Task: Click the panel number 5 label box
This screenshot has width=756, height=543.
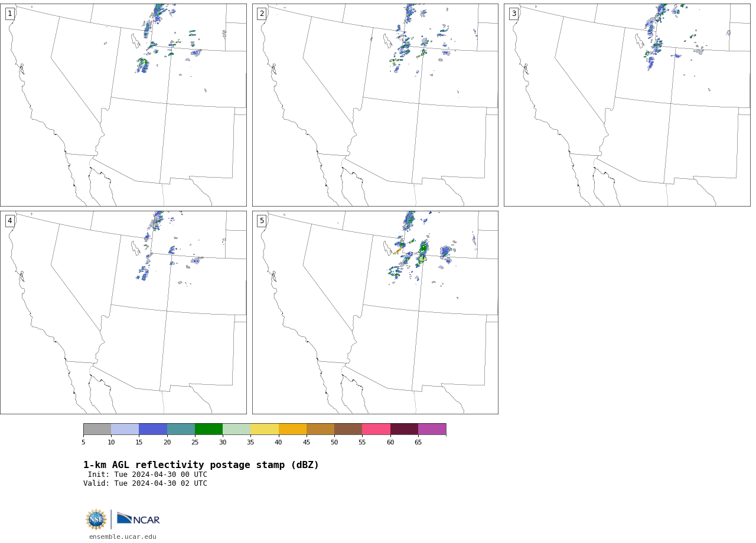Action: pos(262,221)
